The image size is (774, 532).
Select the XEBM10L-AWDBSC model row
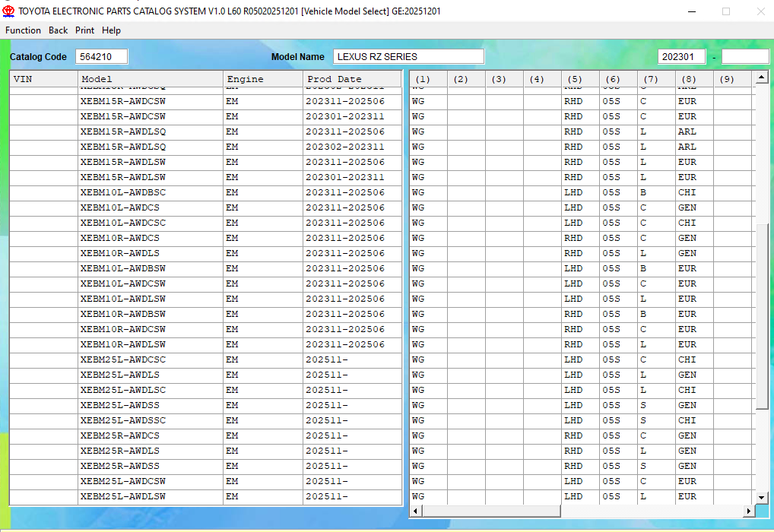coord(122,192)
